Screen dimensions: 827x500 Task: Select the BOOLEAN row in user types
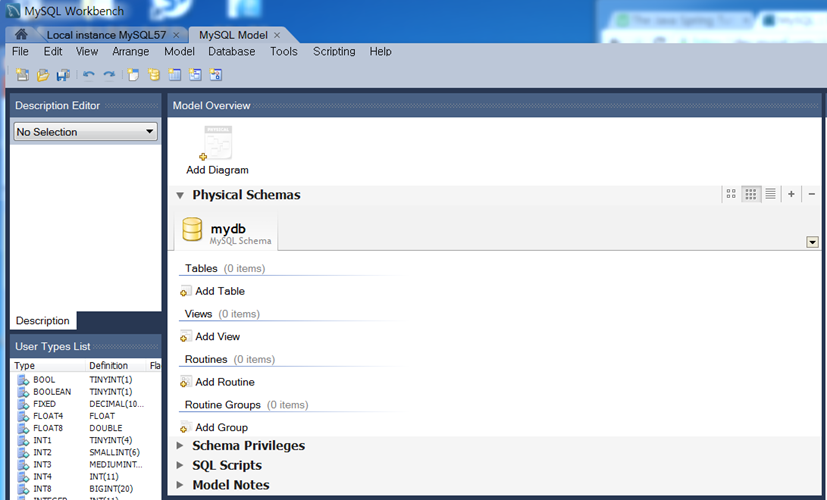[86, 392]
